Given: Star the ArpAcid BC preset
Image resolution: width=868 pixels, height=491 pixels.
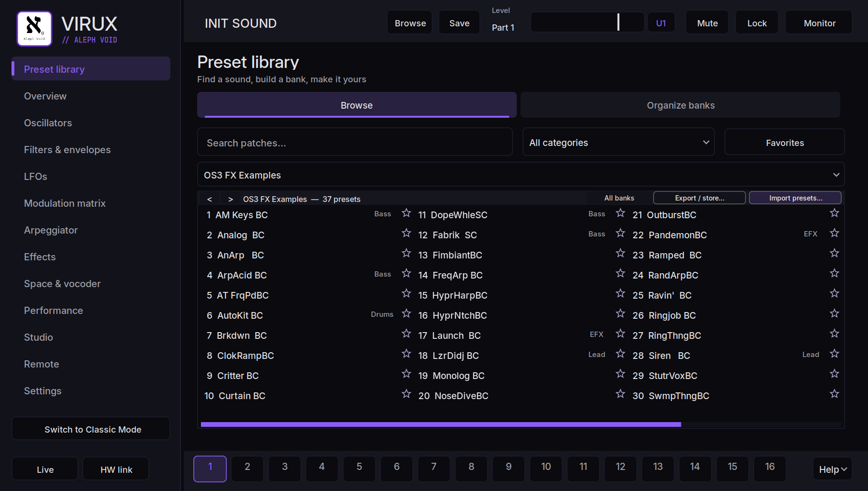Looking at the screenshot, I should (406, 273).
